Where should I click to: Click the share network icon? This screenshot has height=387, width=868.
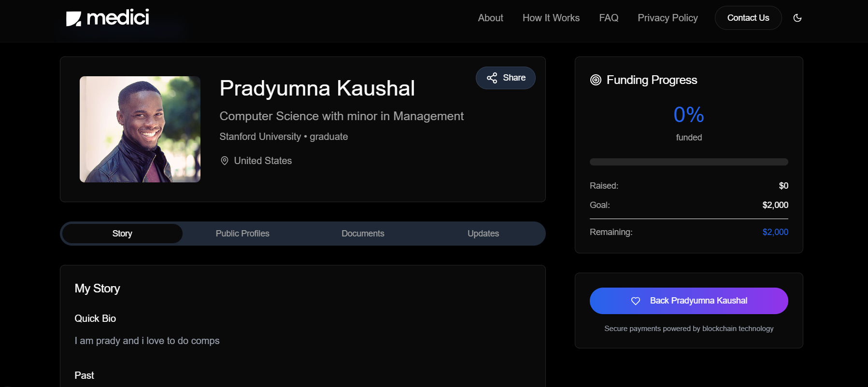pos(492,78)
